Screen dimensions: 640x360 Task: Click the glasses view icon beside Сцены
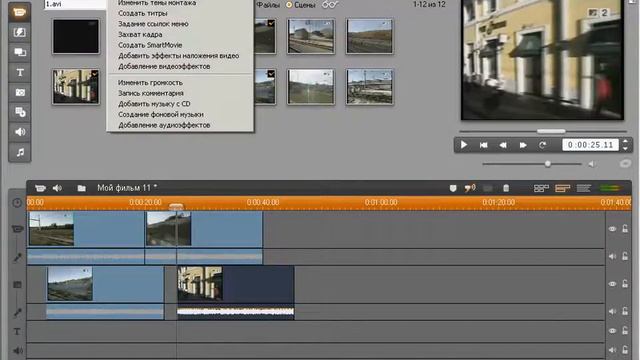coord(330,5)
